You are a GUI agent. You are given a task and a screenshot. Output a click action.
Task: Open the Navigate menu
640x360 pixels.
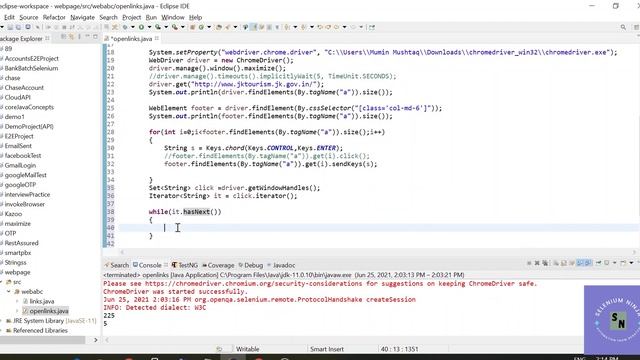pyautogui.click(x=82, y=17)
